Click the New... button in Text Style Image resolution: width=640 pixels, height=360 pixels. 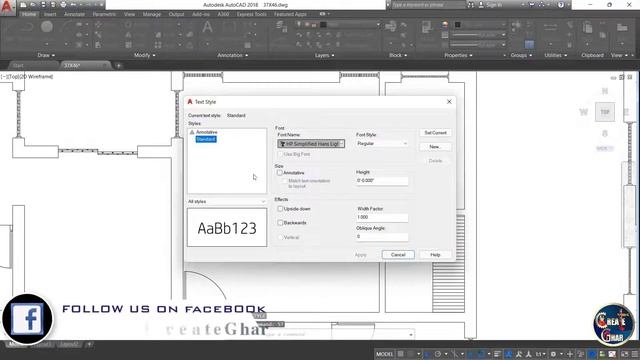click(435, 147)
